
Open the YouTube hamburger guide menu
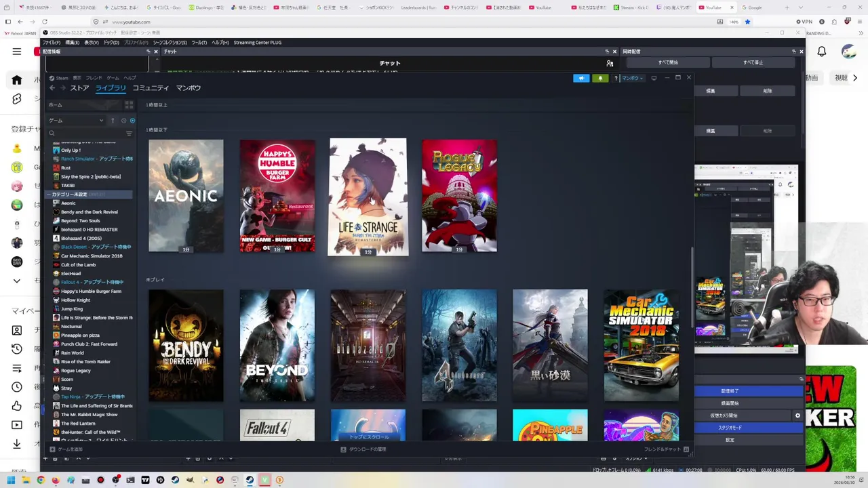click(x=17, y=52)
